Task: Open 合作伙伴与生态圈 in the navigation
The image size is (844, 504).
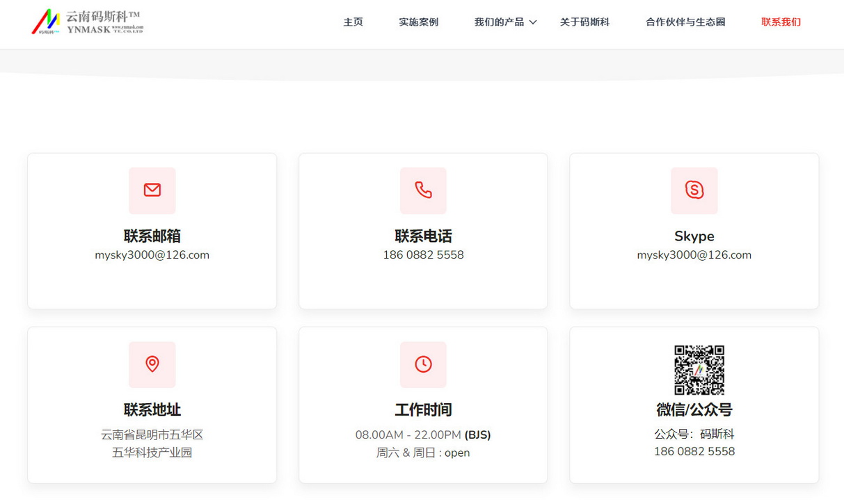Action: pos(685,22)
